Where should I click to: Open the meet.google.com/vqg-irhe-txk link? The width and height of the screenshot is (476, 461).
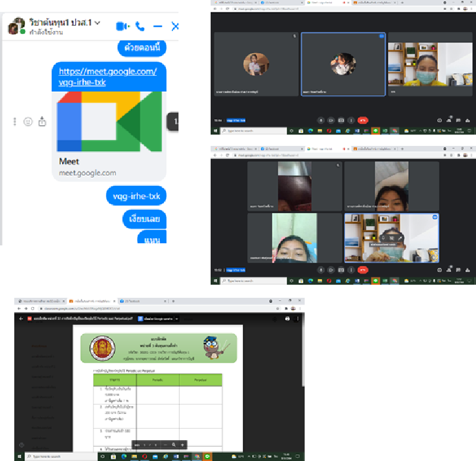point(108,77)
